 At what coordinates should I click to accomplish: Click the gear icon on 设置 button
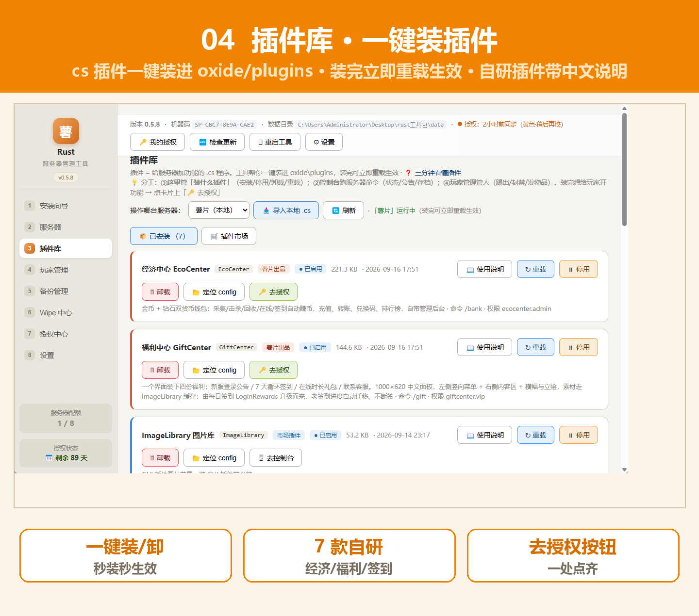[x=316, y=142]
